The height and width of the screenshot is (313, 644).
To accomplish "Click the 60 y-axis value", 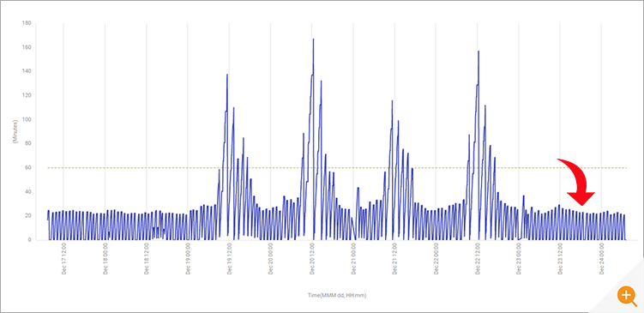I will (29, 167).
